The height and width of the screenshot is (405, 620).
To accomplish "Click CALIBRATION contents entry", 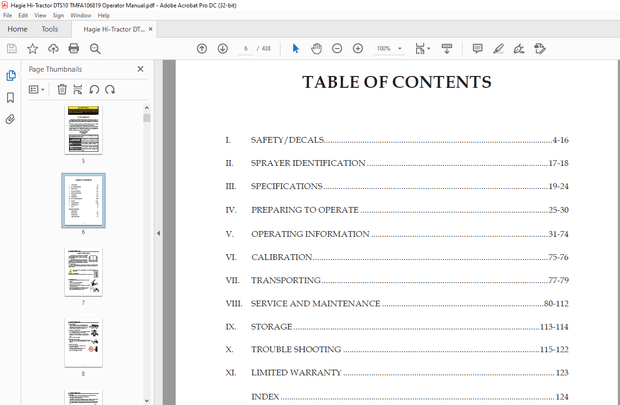I will point(397,257).
